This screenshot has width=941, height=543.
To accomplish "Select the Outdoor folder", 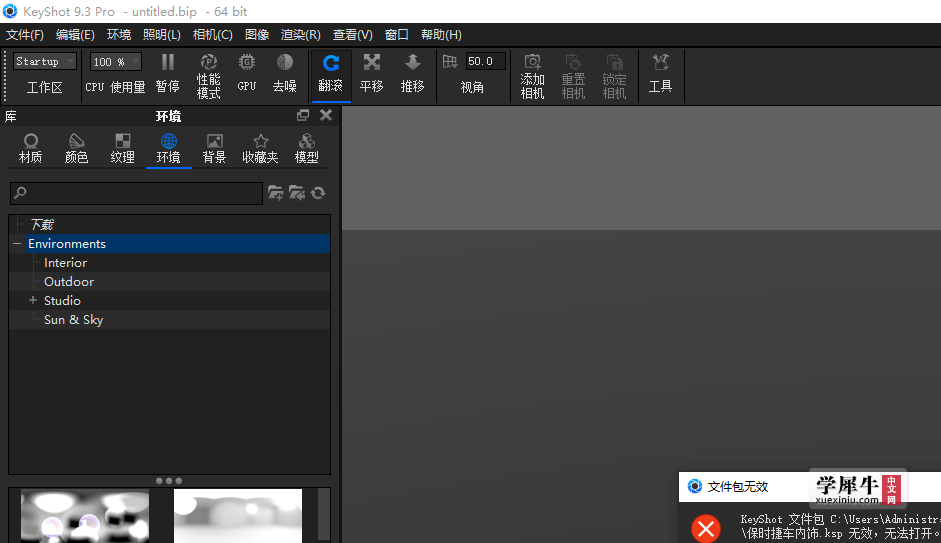I will [x=69, y=281].
